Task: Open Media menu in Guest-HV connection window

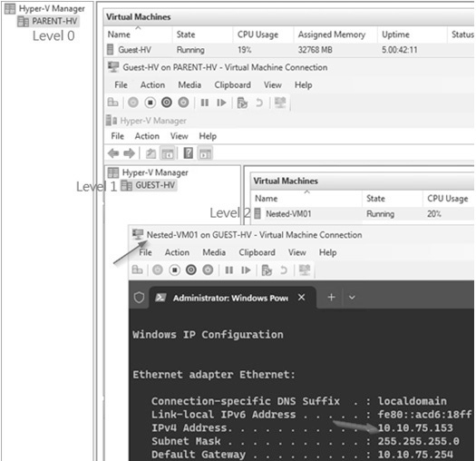Action: click(189, 84)
